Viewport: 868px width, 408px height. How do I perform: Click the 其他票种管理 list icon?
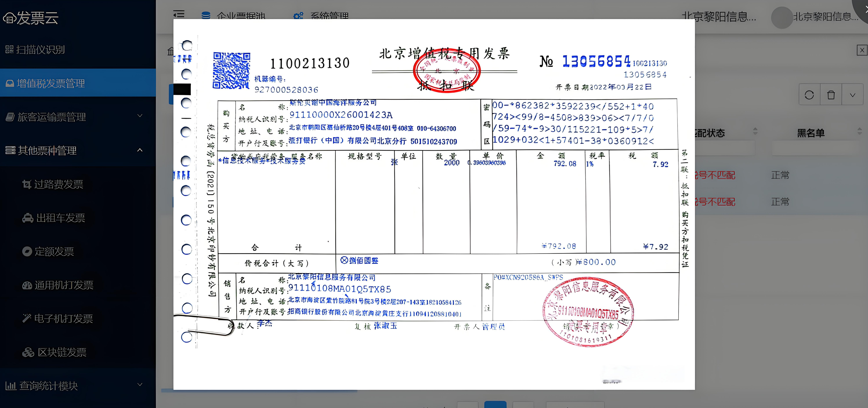pos(10,151)
